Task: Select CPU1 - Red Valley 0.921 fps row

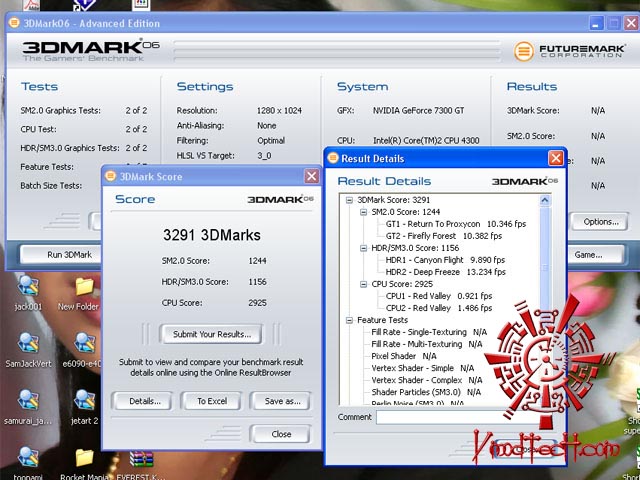Action: 439,296
